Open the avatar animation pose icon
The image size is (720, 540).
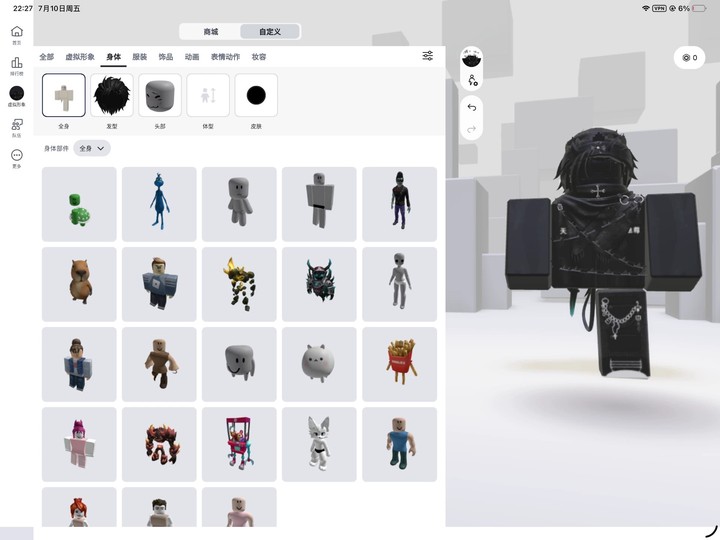pyautogui.click(x=472, y=80)
